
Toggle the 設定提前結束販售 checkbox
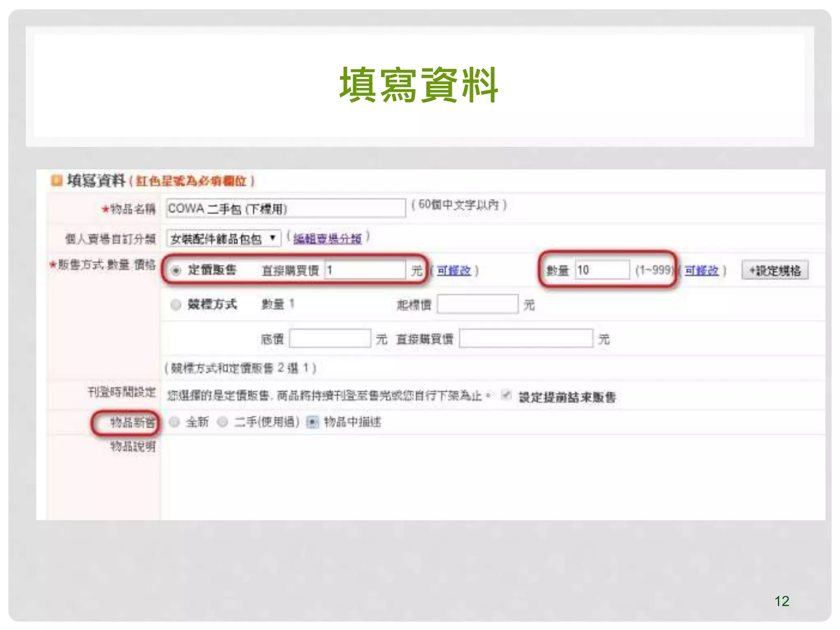[506, 395]
